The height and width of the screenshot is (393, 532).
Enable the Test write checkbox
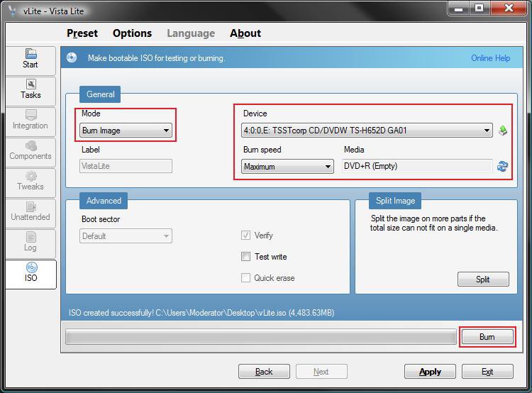(x=245, y=257)
